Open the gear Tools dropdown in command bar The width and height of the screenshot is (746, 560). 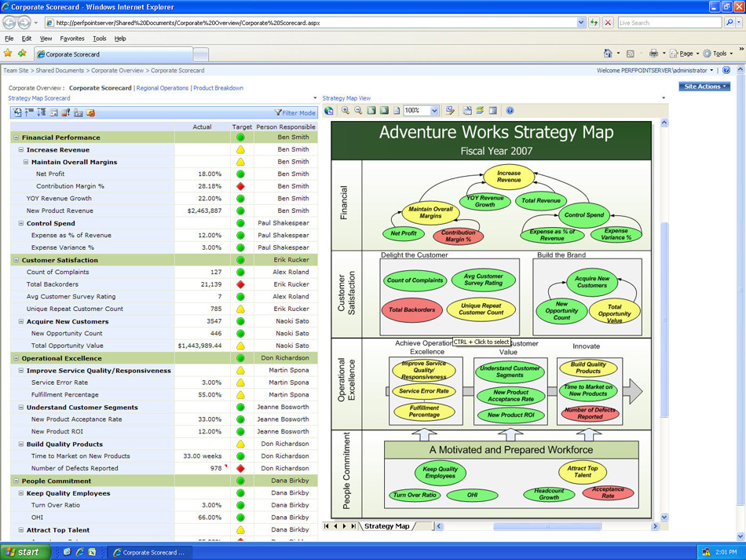[x=719, y=53]
